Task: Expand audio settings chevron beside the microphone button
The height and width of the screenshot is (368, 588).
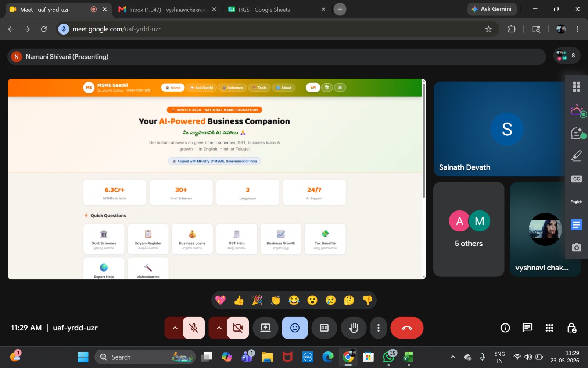Action: [x=175, y=328]
